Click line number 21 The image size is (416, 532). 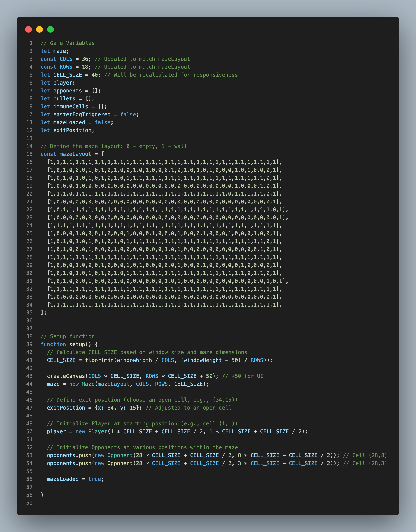tap(29, 202)
